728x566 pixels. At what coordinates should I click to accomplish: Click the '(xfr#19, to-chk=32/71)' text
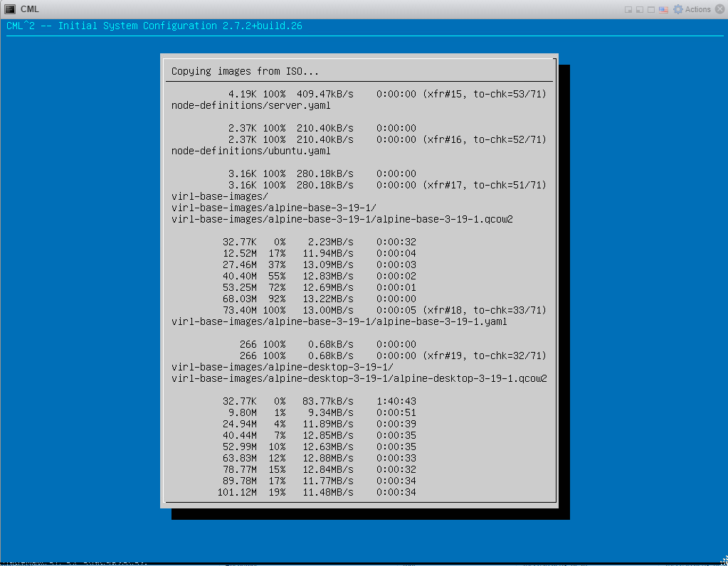tap(484, 356)
